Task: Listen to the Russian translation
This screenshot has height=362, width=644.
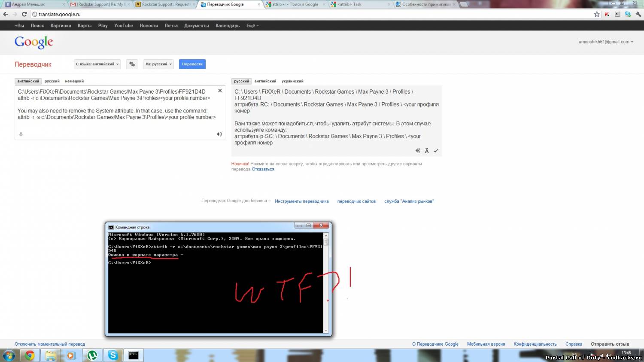Action: tap(418, 150)
